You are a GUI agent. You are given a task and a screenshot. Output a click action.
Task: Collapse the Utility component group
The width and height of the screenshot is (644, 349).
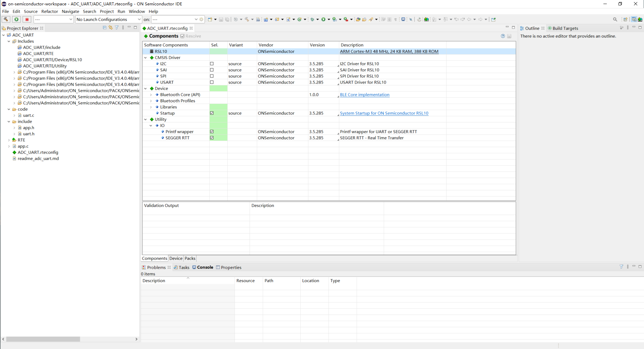tap(146, 119)
